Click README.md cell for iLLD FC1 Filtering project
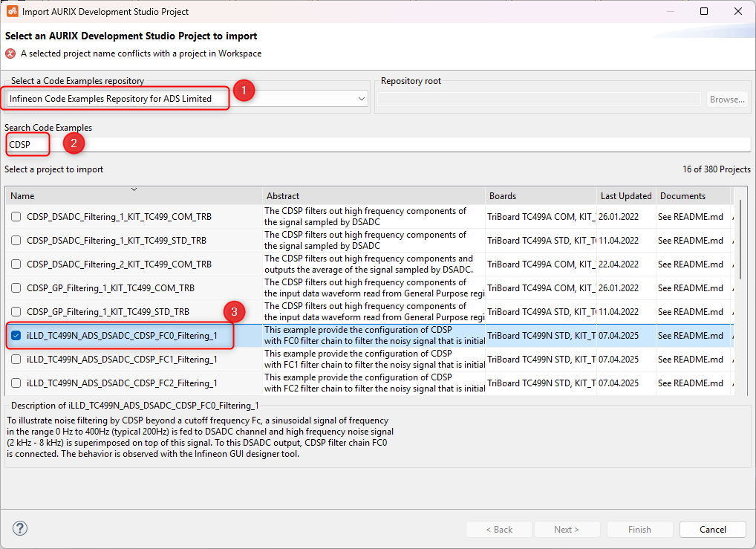The height and width of the screenshot is (549, 756). 690,360
